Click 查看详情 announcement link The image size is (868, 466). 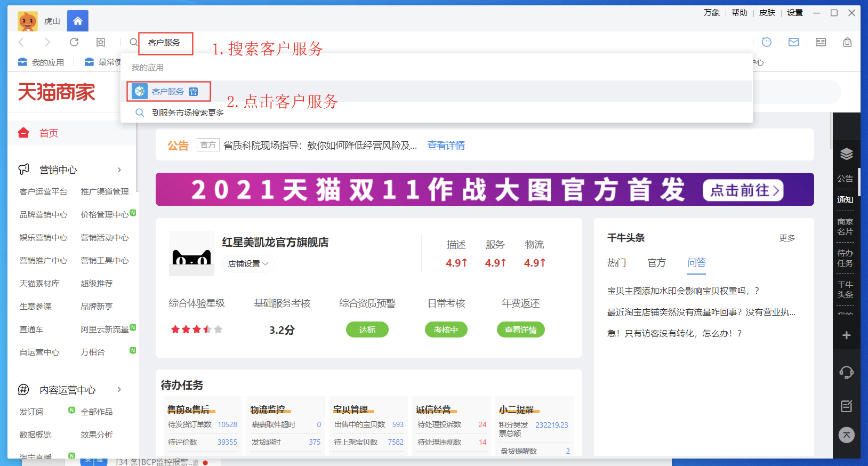pyautogui.click(x=446, y=145)
